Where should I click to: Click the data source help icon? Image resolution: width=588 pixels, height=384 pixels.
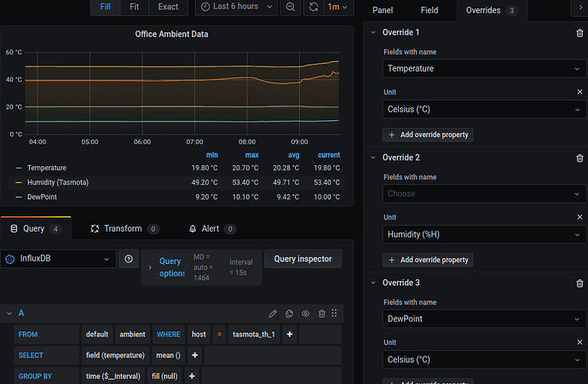[x=129, y=259]
